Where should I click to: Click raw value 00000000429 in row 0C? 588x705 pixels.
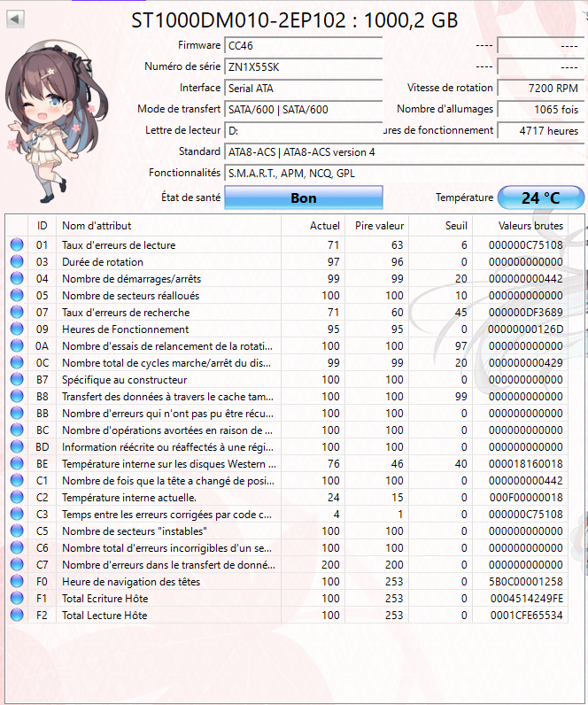click(x=525, y=363)
